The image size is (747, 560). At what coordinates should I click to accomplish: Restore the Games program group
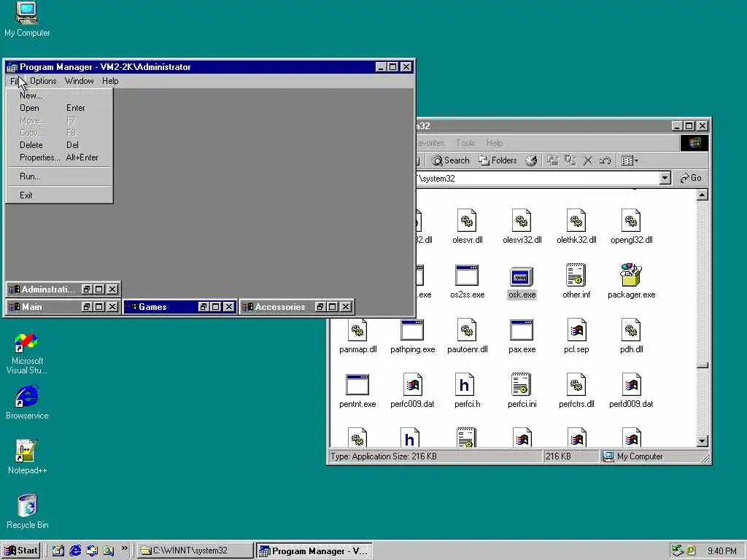tap(203, 307)
